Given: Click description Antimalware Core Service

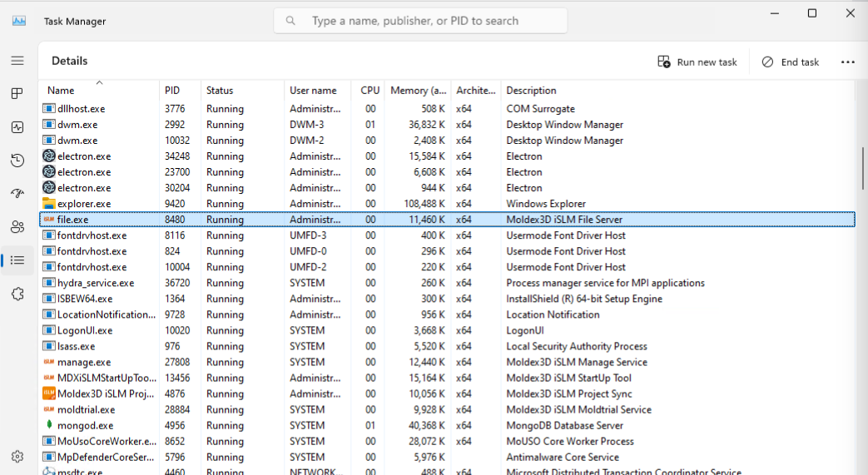Looking at the screenshot, I should point(563,458).
